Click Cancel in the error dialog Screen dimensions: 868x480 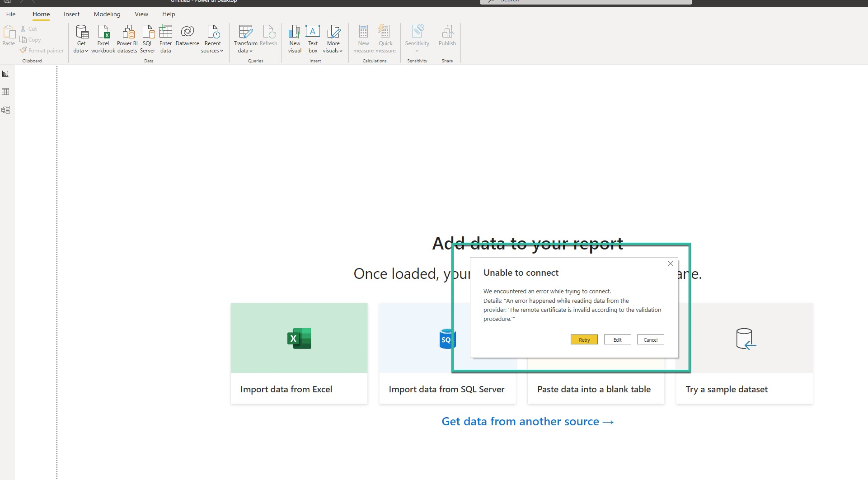(x=650, y=339)
